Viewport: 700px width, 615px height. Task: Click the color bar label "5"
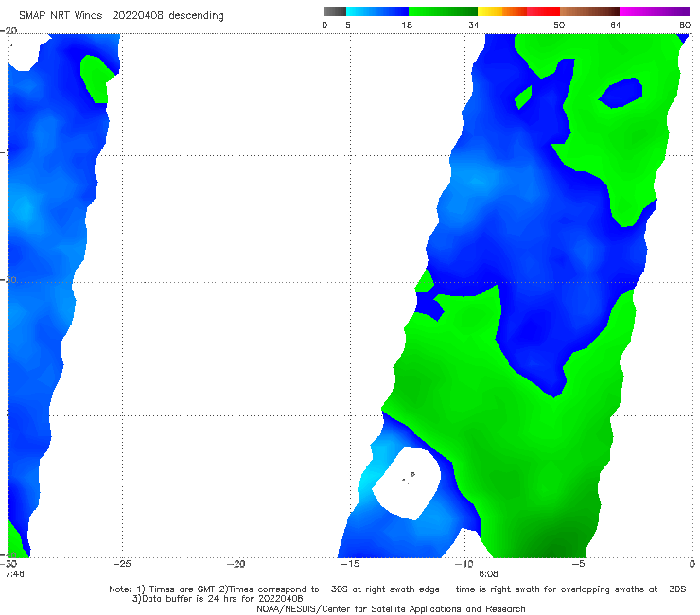(348, 26)
